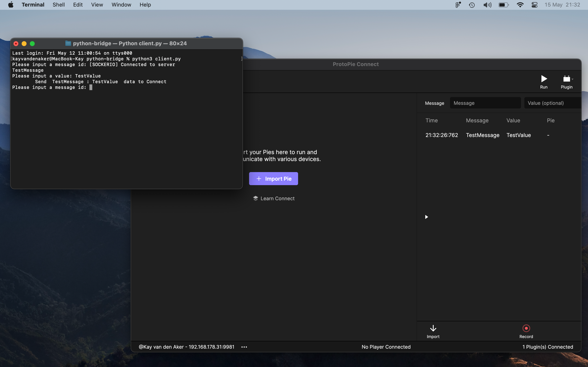Click the expand arrow near message log

click(426, 217)
